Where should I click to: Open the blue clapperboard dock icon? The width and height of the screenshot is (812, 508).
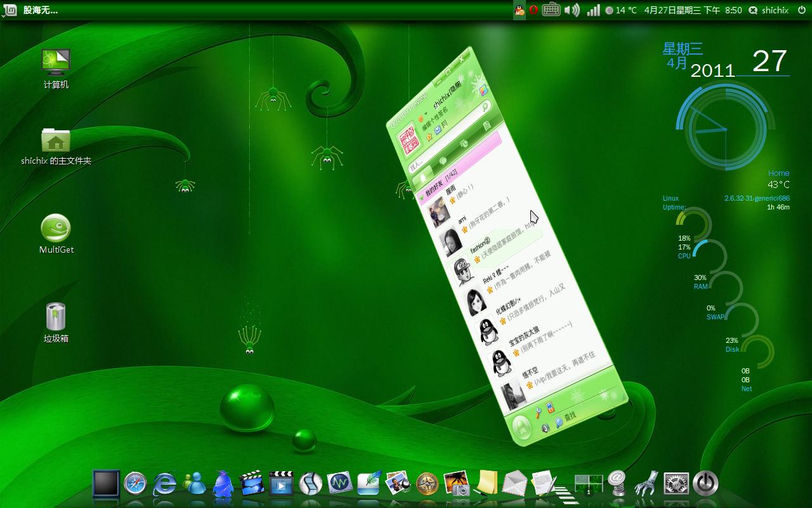[252, 483]
